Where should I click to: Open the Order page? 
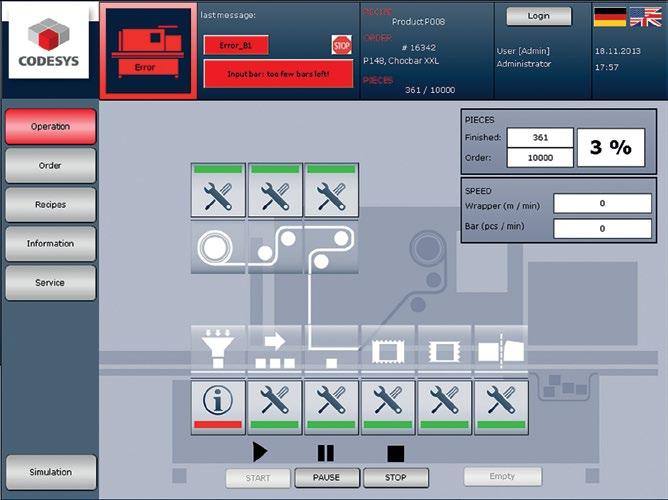50,165
